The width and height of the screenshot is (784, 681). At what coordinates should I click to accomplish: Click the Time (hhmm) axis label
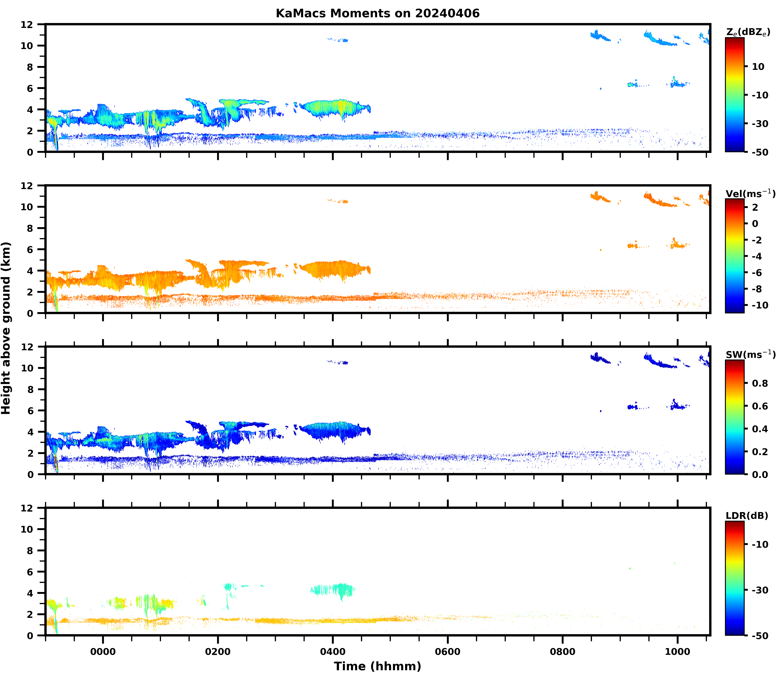(x=377, y=666)
